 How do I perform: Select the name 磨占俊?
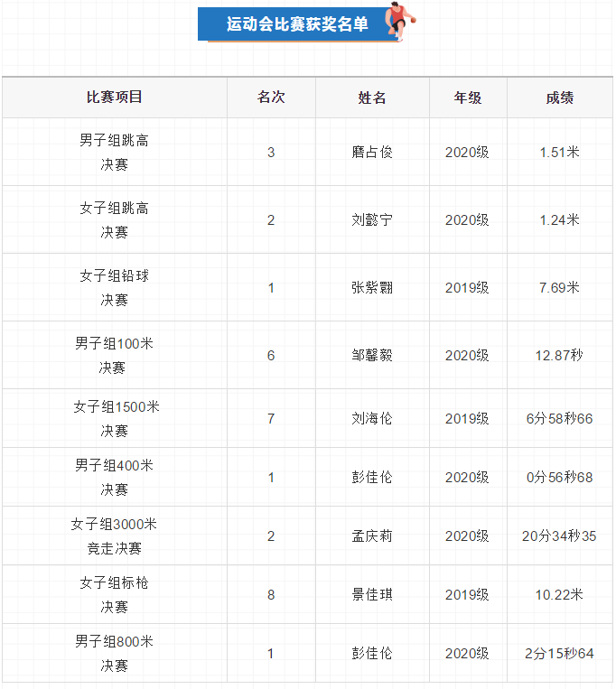[372, 153]
